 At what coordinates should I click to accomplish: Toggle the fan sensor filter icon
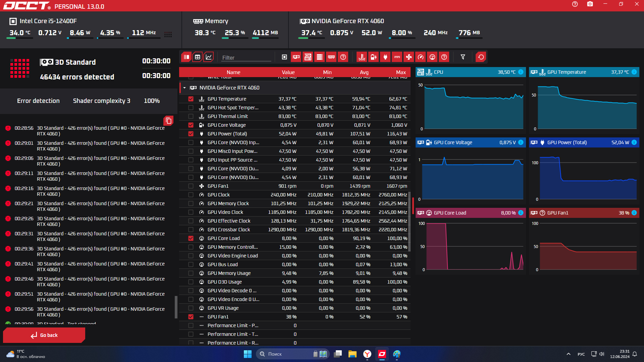tap(409, 57)
